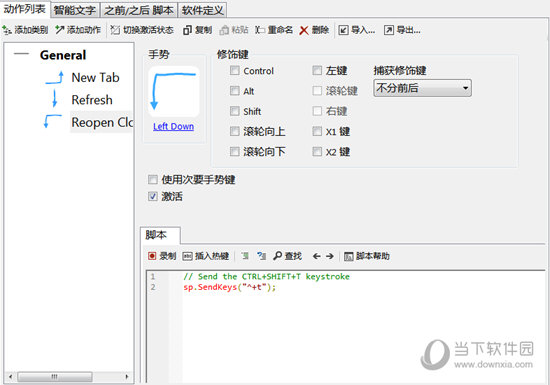Click the uncomment-lines icon in script toolbar

(261, 256)
